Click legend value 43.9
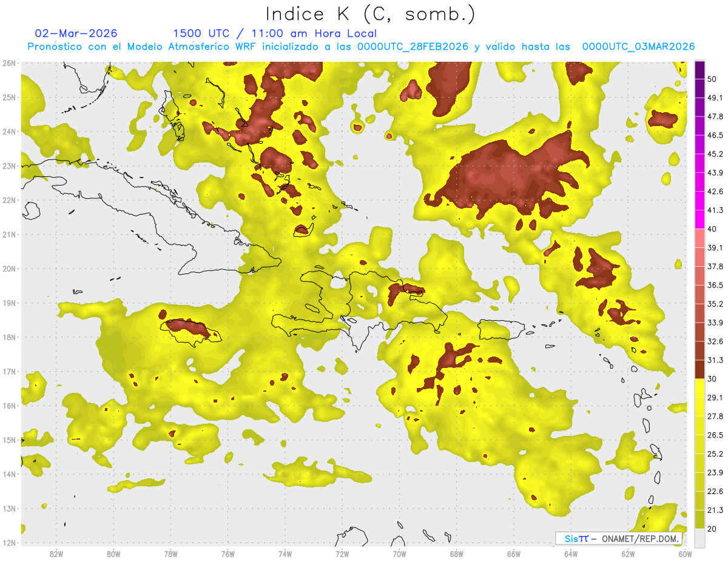Viewport: 728px width, 562px height. (x=716, y=173)
